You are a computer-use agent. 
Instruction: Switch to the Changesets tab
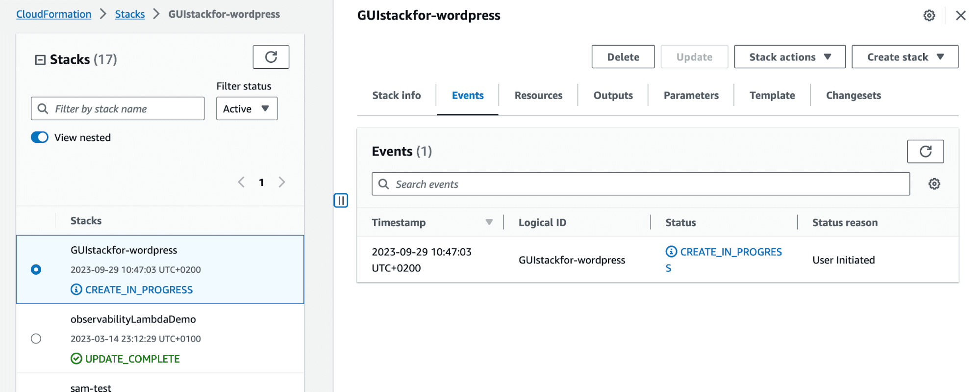854,95
